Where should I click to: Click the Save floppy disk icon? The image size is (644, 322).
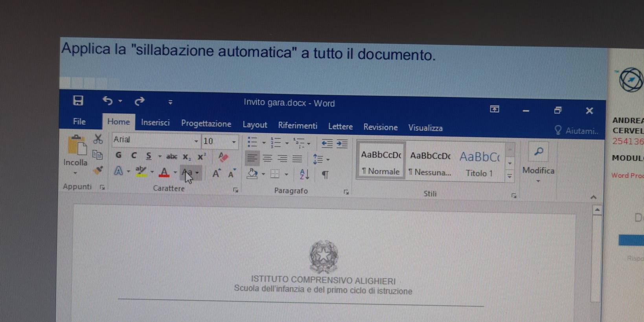(x=78, y=101)
